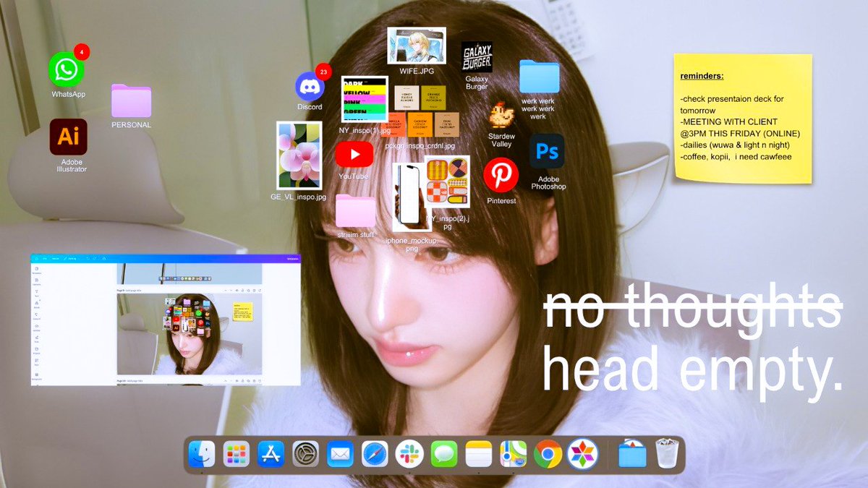This screenshot has height=488, width=868.
Task: Open the pink striiiim stuff folder
Action: (x=355, y=210)
